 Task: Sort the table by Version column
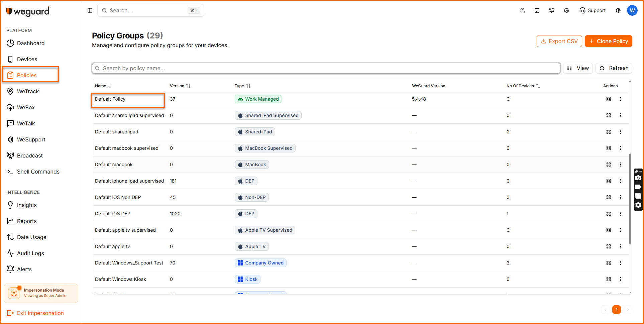[x=188, y=86]
